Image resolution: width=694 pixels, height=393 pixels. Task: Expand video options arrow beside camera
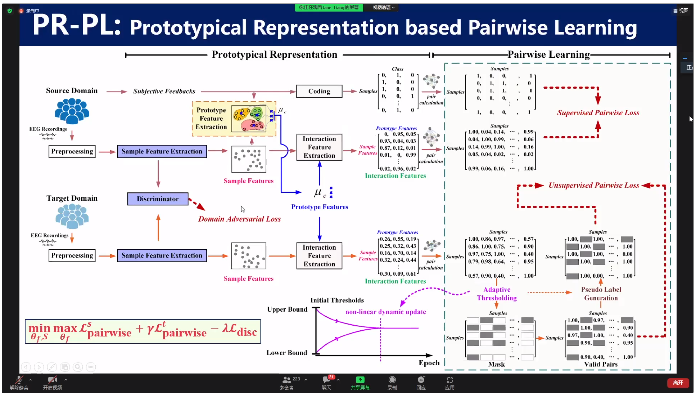(x=66, y=380)
